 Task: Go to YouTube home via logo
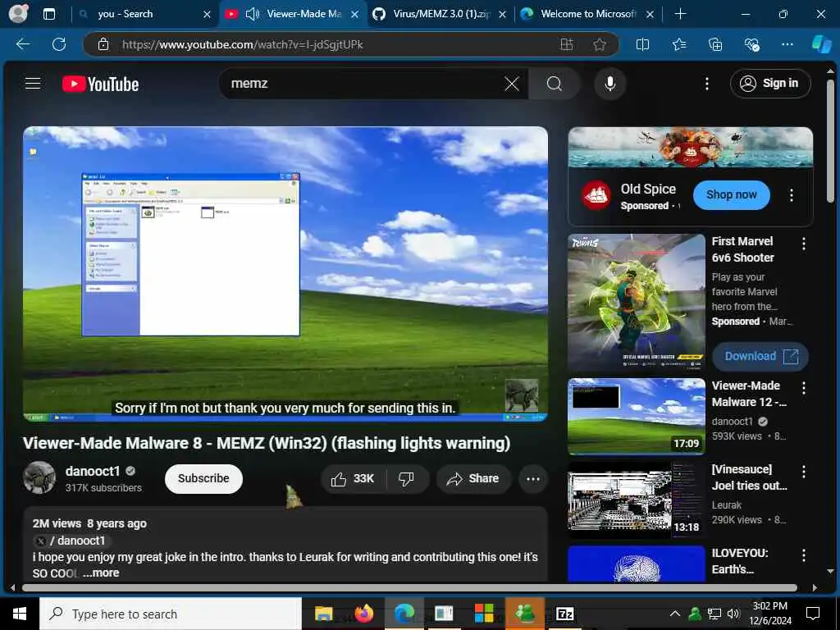[x=100, y=84]
